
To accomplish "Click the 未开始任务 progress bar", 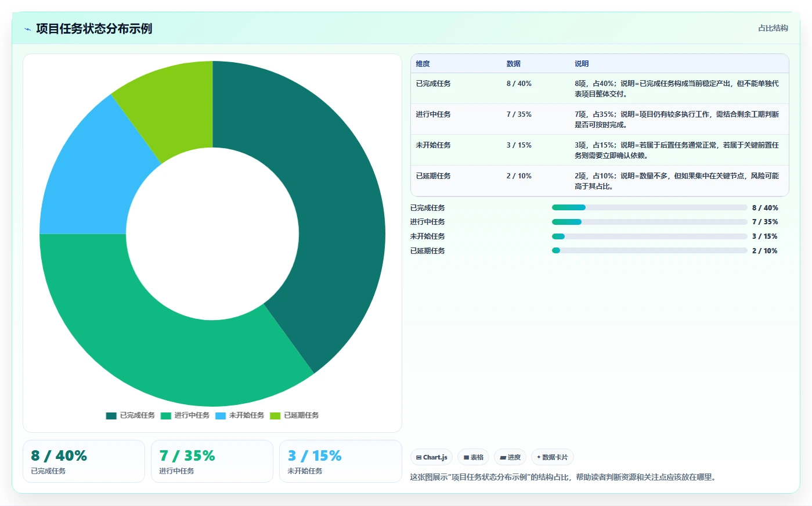I will point(649,236).
